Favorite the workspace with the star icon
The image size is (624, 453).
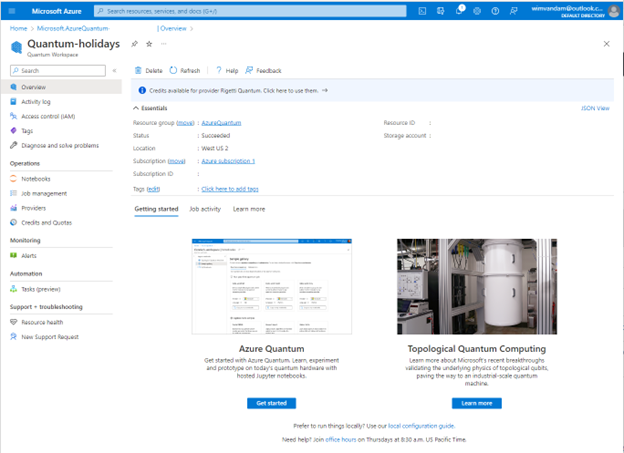click(149, 44)
